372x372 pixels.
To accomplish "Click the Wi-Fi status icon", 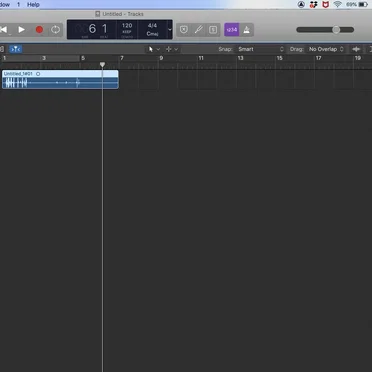I will coord(338,5).
